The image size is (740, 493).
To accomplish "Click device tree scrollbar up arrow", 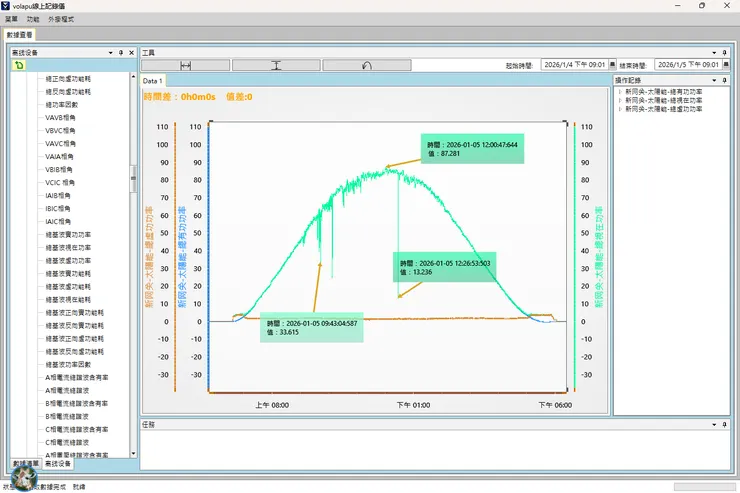I will point(134,76).
